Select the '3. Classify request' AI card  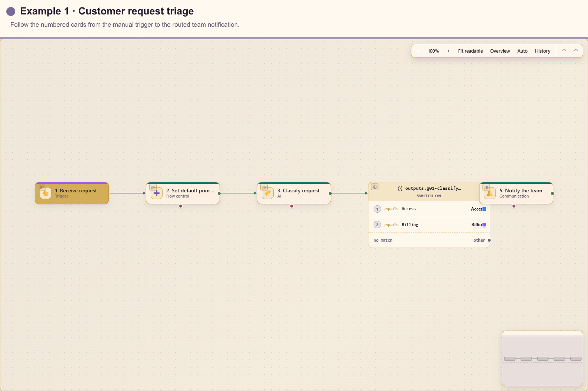coord(294,193)
